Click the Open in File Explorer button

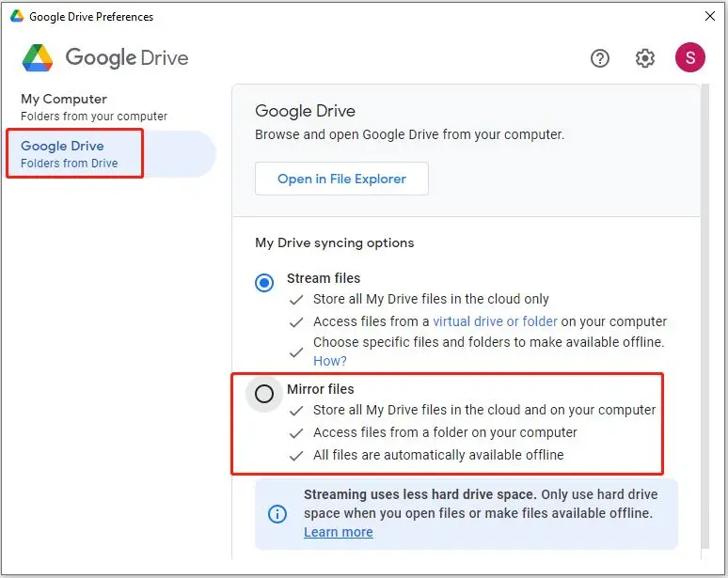pyautogui.click(x=341, y=179)
